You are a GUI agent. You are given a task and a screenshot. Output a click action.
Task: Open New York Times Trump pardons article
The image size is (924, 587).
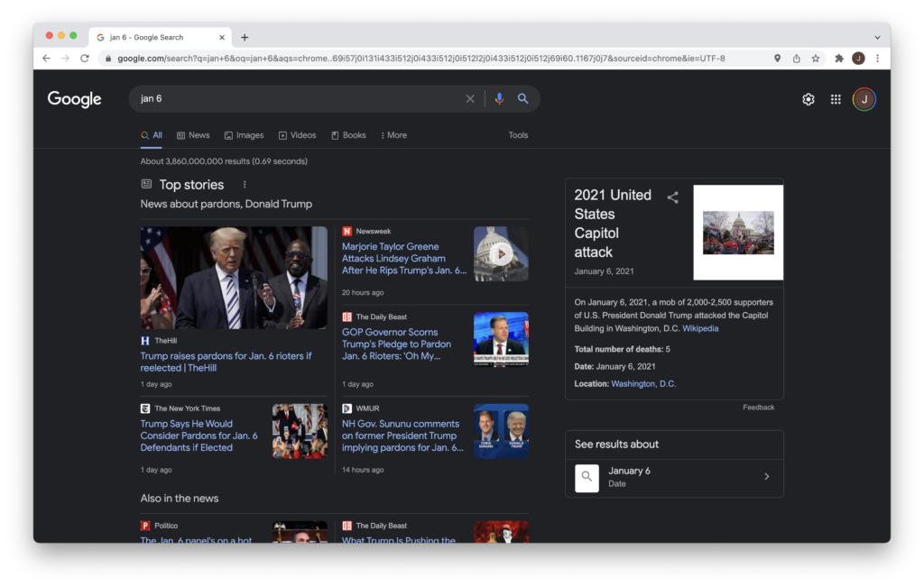click(x=199, y=436)
